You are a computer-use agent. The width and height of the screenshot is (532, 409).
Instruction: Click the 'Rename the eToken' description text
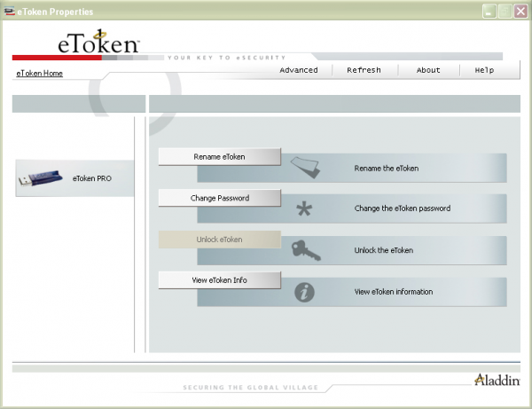(x=386, y=169)
